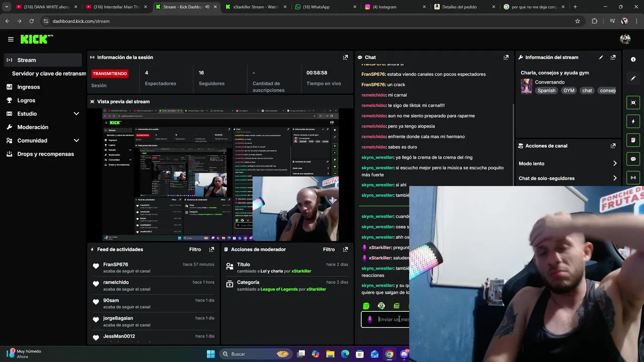Pop out the Acciones de moderador panel
Screen dimensions: 644x362
click(345, 249)
